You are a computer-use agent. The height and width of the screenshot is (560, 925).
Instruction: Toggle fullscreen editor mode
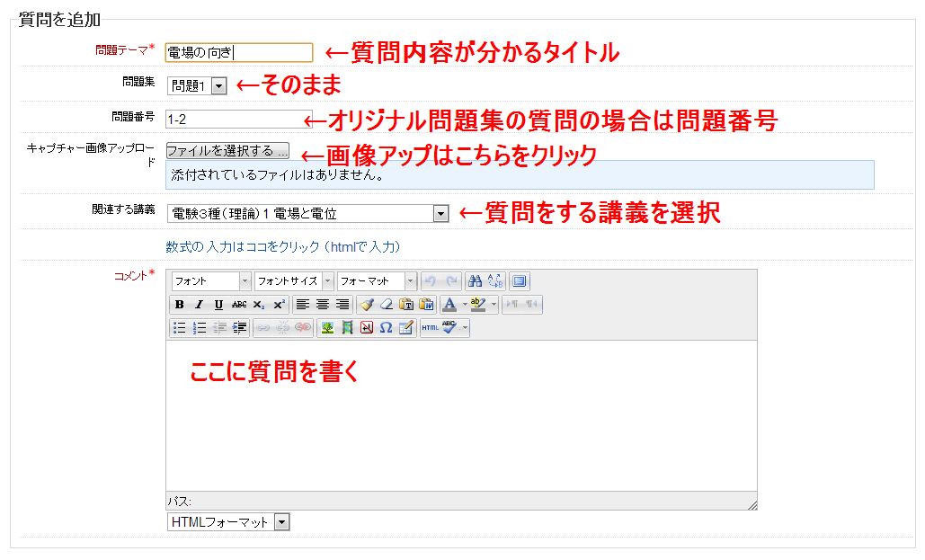point(520,281)
